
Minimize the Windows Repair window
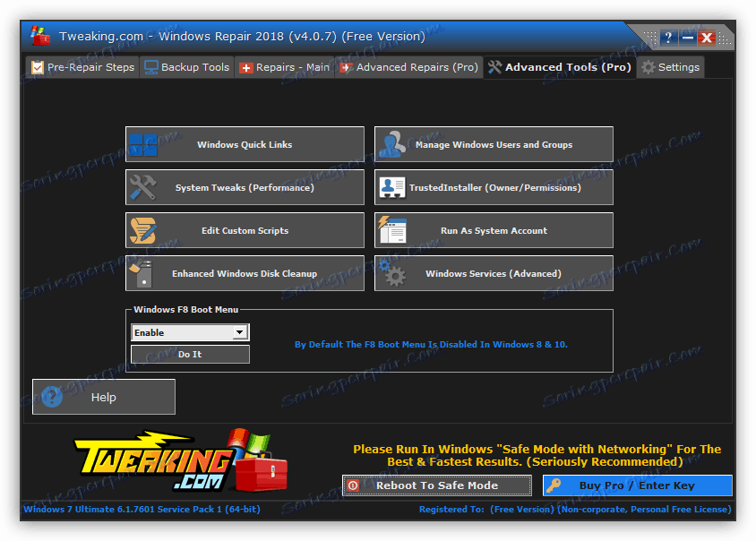point(688,38)
